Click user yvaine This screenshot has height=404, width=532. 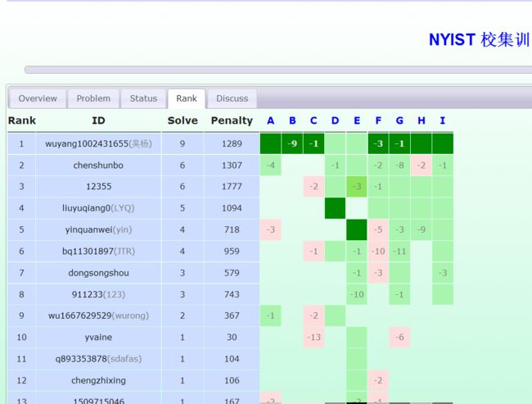[98, 338]
